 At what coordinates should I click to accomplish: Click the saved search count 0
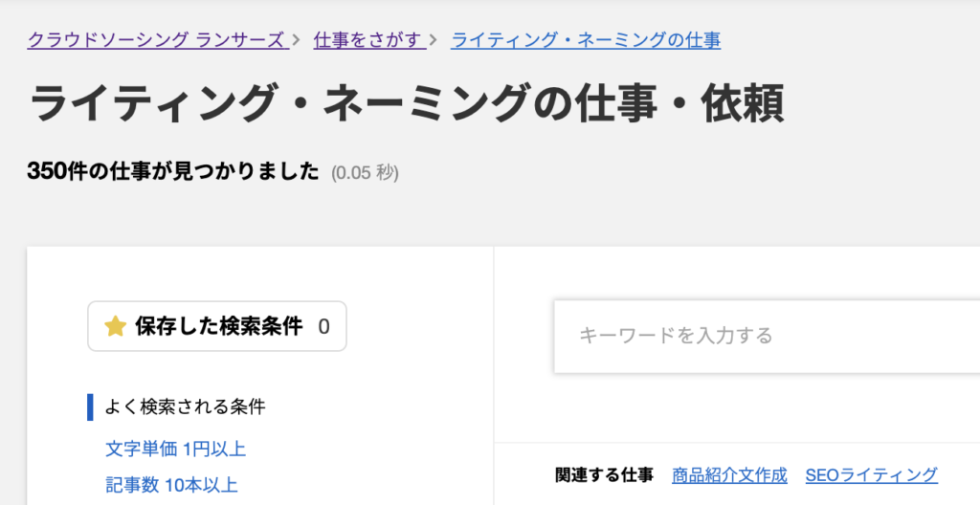click(x=323, y=326)
